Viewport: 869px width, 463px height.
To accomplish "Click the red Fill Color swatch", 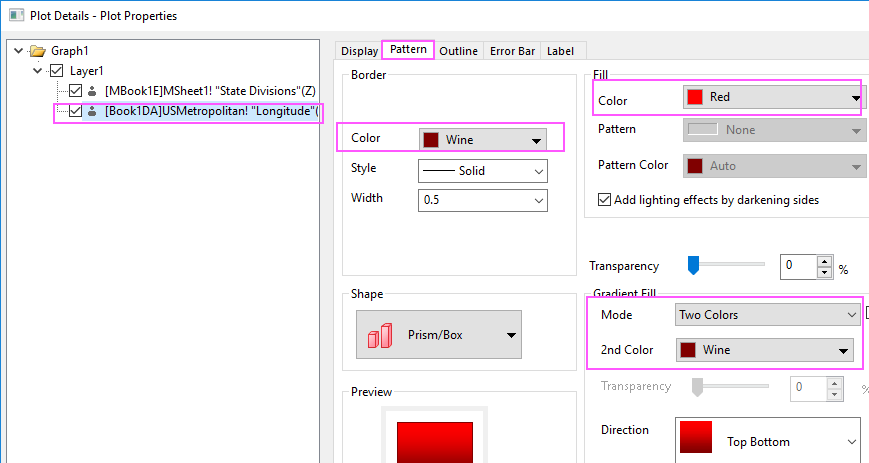I will coord(695,97).
